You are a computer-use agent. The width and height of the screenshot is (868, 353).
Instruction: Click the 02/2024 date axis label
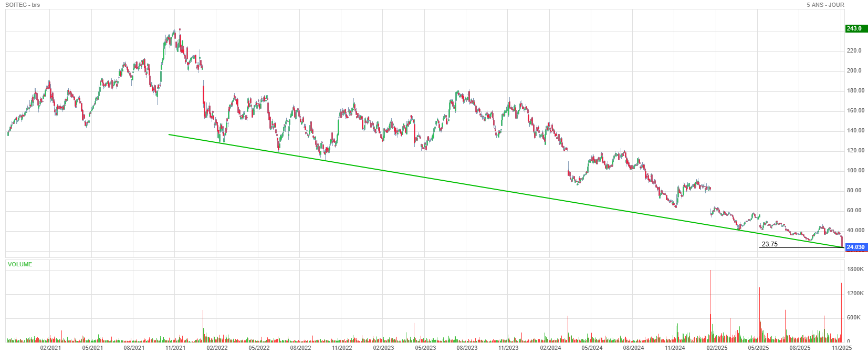click(550, 348)
